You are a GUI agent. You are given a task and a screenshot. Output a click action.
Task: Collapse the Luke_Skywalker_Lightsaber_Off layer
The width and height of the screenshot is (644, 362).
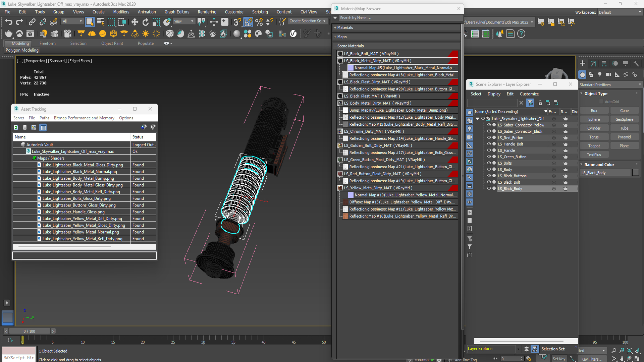(477, 119)
